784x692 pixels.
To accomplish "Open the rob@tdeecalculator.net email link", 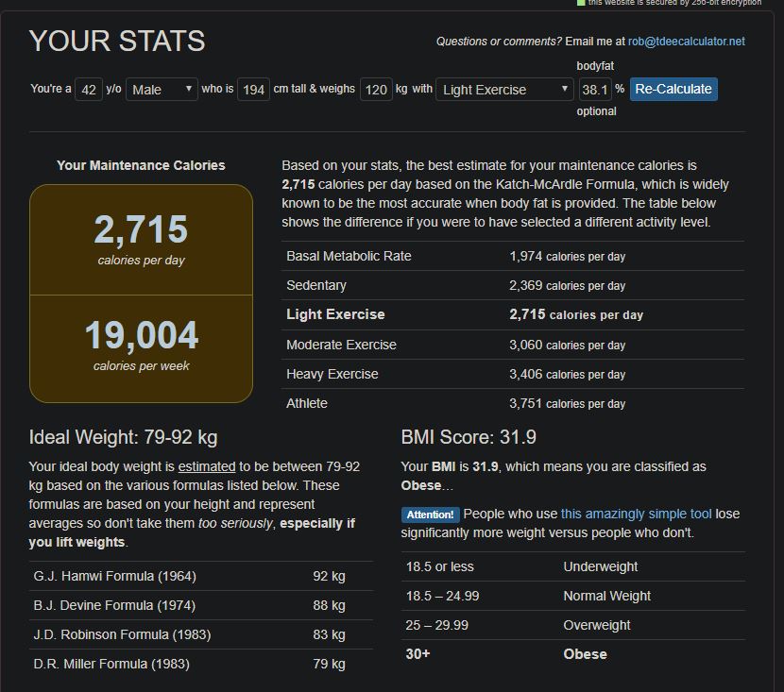I will click(x=686, y=42).
